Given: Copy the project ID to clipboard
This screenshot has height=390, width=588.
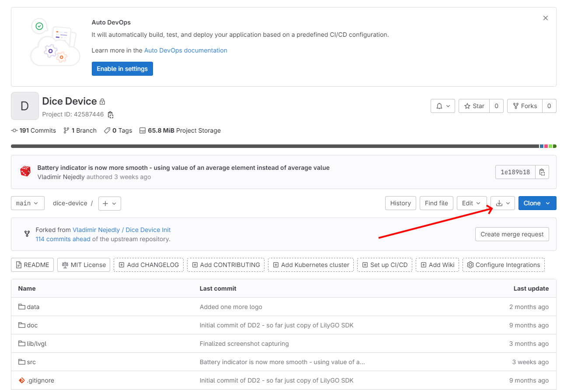Looking at the screenshot, I should point(111,115).
